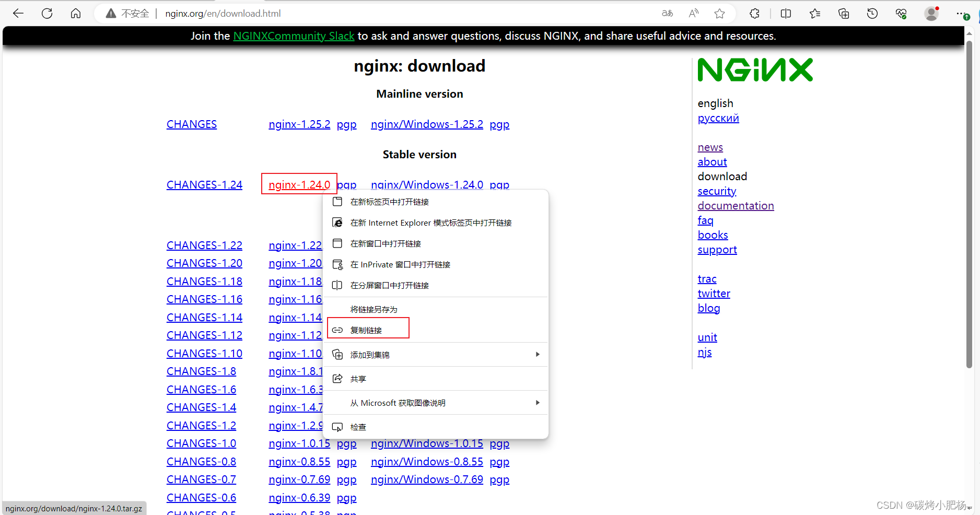Download nginx/Windows-1.24.0 link
Image resolution: width=980 pixels, height=515 pixels.
(x=427, y=184)
